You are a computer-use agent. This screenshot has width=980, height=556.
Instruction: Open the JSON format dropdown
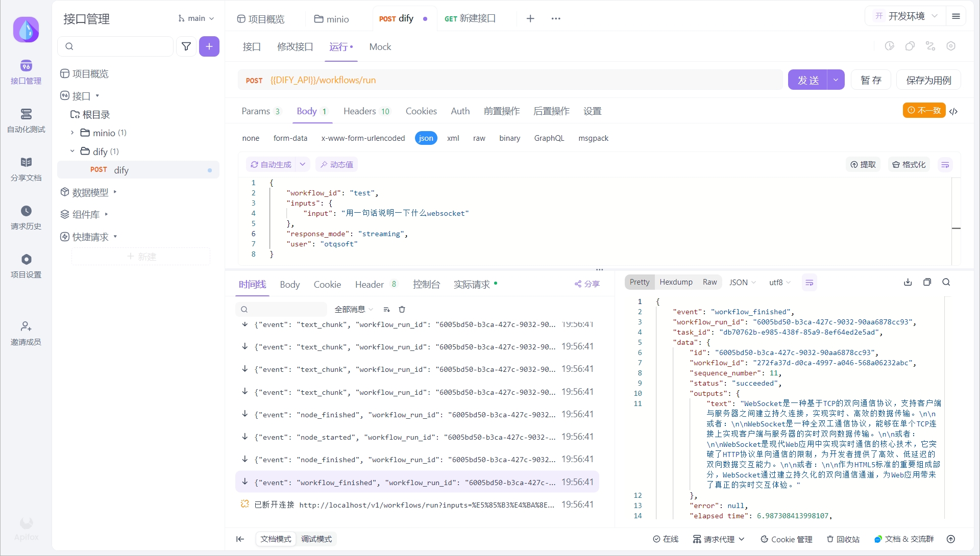(742, 282)
